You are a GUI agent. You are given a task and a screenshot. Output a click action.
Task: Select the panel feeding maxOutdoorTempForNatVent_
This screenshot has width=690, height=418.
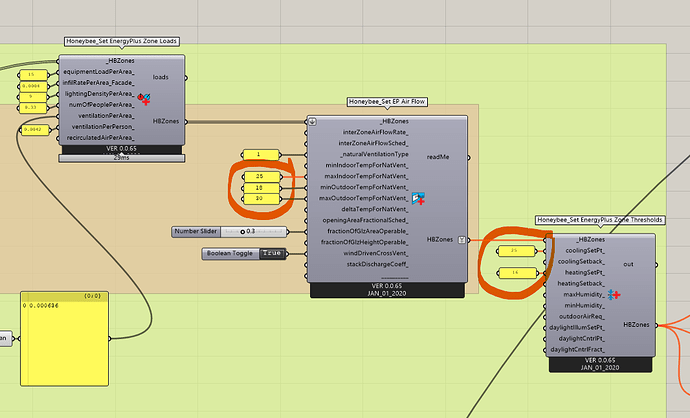tap(261, 199)
